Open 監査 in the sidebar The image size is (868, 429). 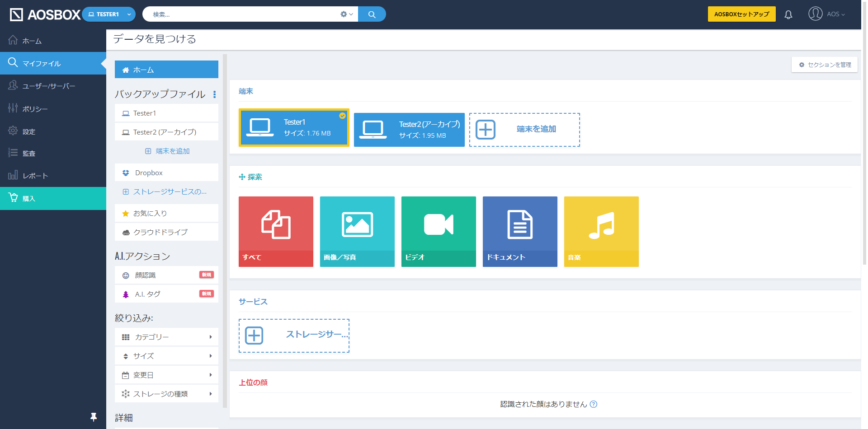[53, 154]
